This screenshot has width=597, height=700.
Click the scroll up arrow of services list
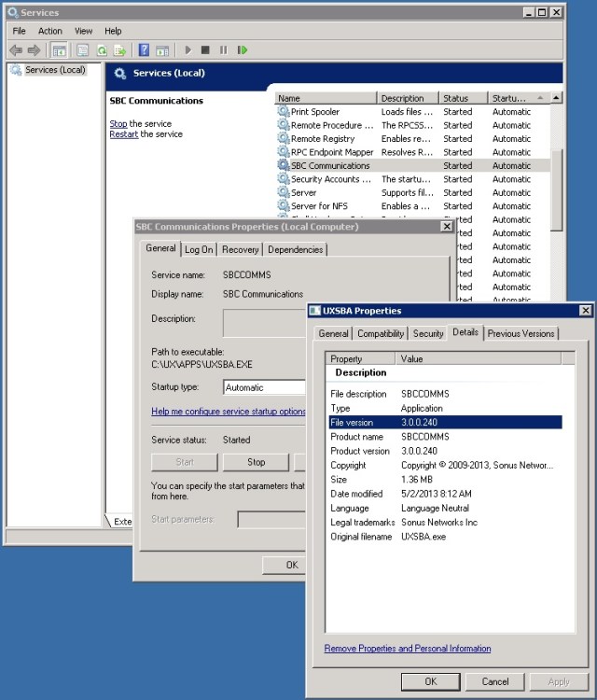[x=556, y=98]
